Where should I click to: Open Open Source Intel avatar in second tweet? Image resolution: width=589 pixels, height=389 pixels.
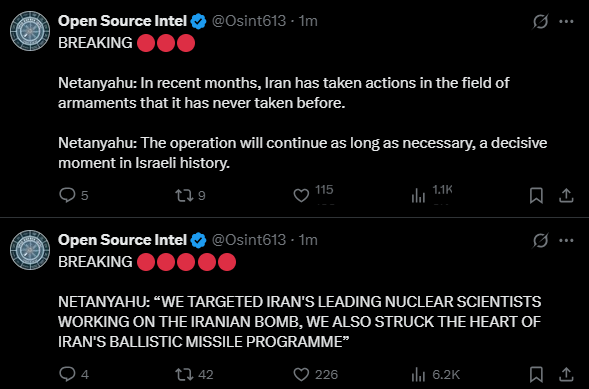[x=30, y=250]
